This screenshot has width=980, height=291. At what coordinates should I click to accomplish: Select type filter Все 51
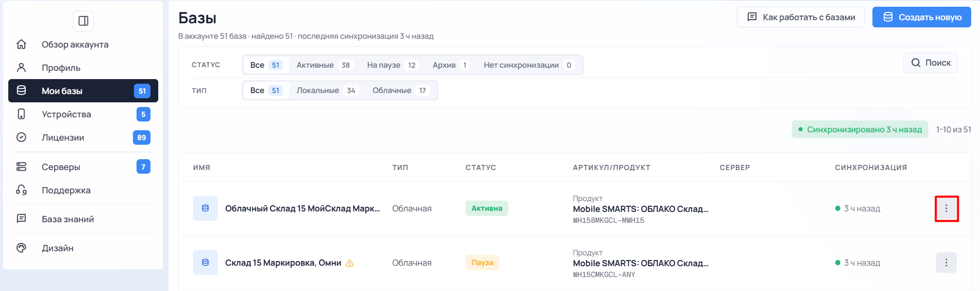266,90
